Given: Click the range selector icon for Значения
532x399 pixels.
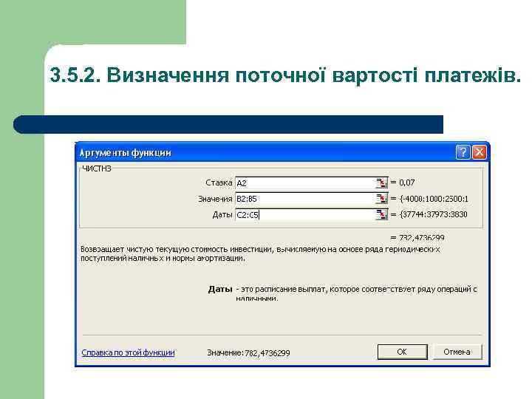Looking at the screenshot, I should [381, 199].
